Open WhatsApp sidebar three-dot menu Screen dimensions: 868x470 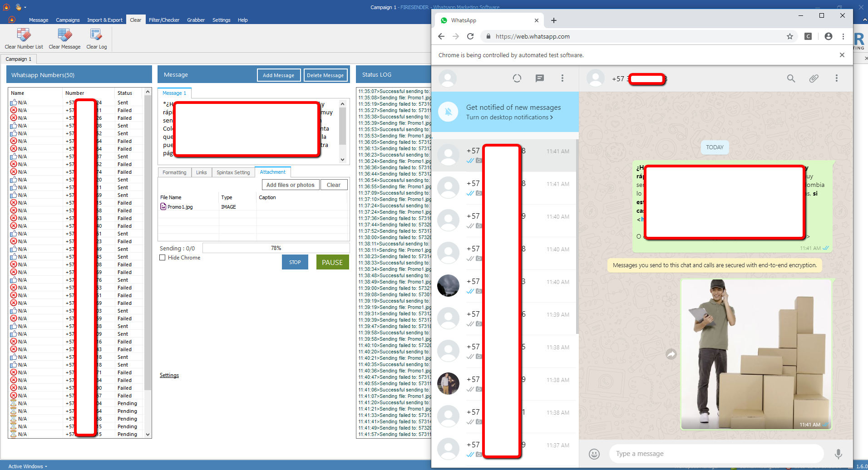(562, 78)
